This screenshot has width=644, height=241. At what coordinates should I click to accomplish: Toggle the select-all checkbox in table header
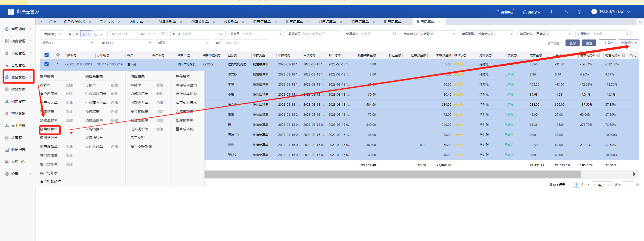[47, 55]
